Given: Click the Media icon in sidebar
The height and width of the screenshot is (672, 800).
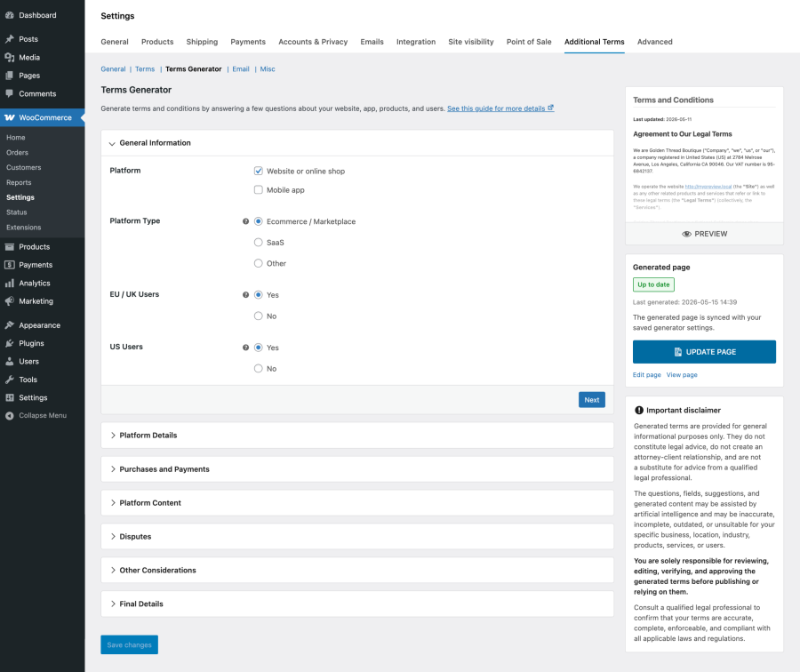Looking at the screenshot, I should point(9,57).
